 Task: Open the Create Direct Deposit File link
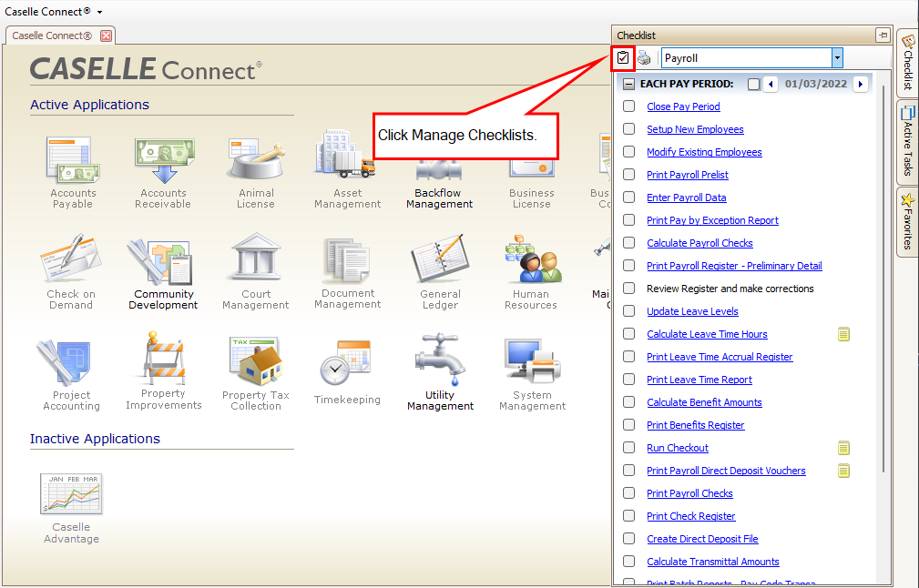click(x=703, y=539)
